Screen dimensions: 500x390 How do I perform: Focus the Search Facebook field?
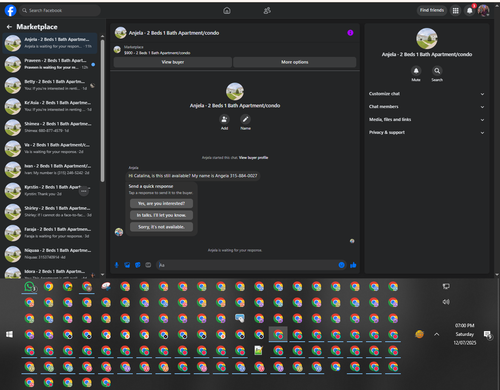click(x=60, y=10)
